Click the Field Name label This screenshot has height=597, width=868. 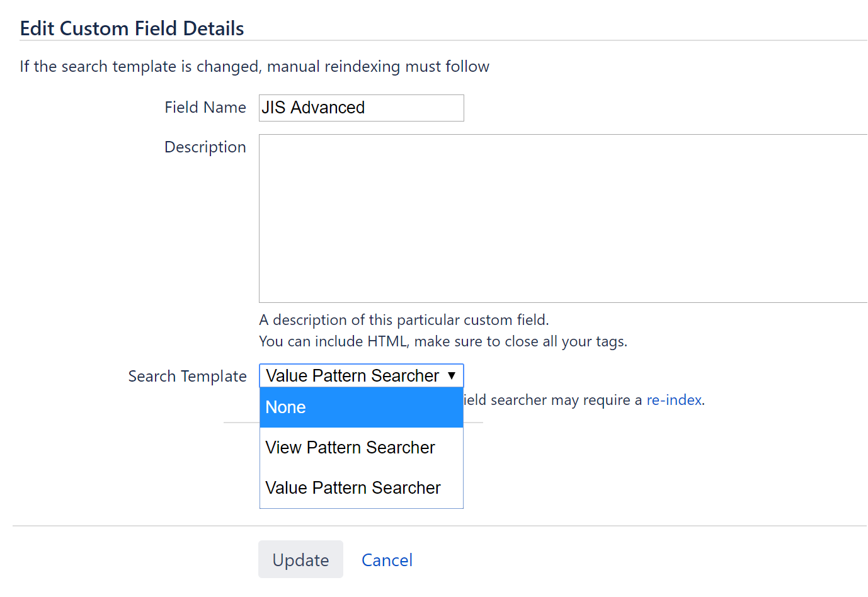pos(205,107)
